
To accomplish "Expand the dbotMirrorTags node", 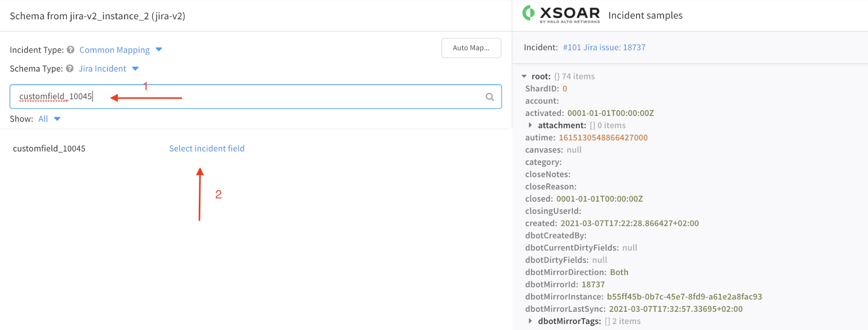I will click(x=530, y=321).
